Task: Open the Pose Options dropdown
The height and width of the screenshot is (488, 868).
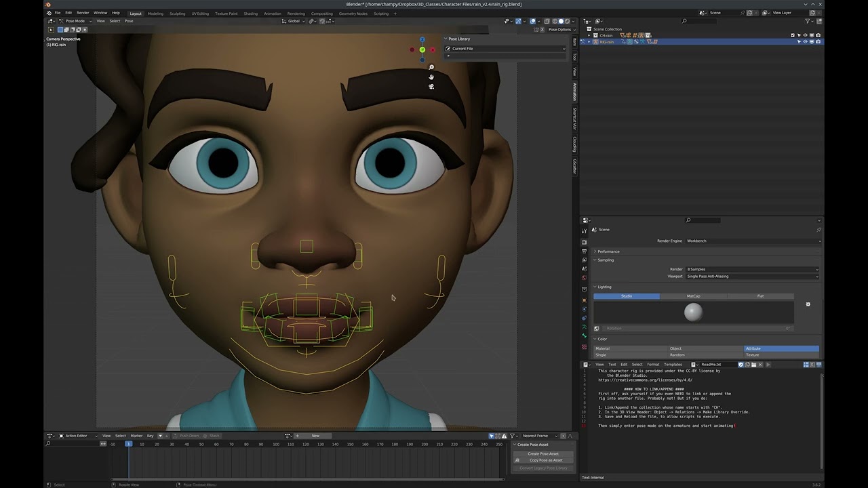Action: pyautogui.click(x=561, y=30)
